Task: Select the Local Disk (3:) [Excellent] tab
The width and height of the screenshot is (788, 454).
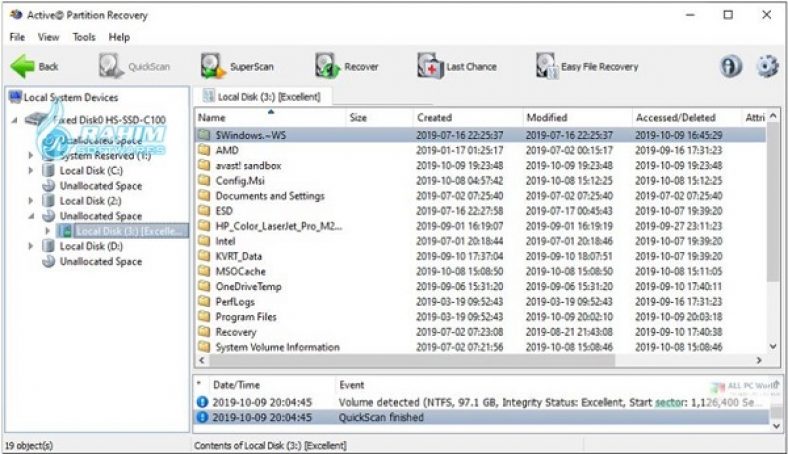Action: pyautogui.click(x=262, y=97)
